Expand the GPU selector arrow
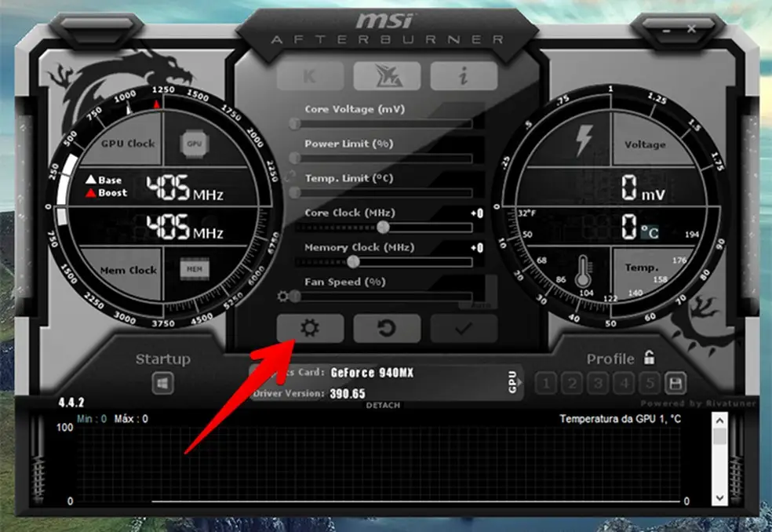Viewport: 772px width, 532px height. click(x=513, y=382)
